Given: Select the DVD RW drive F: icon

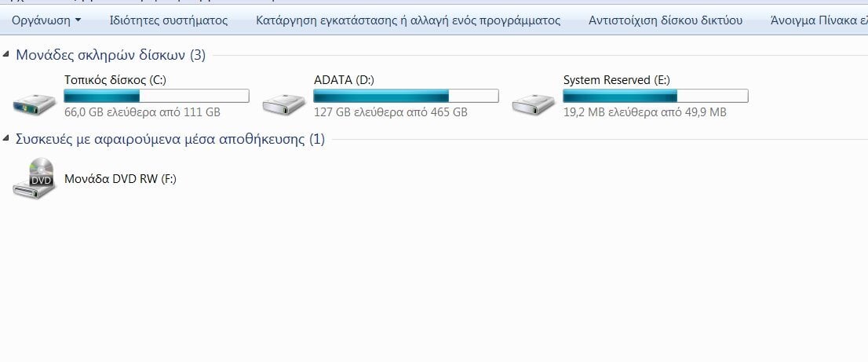Looking at the screenshot, I should coord(35,178).
